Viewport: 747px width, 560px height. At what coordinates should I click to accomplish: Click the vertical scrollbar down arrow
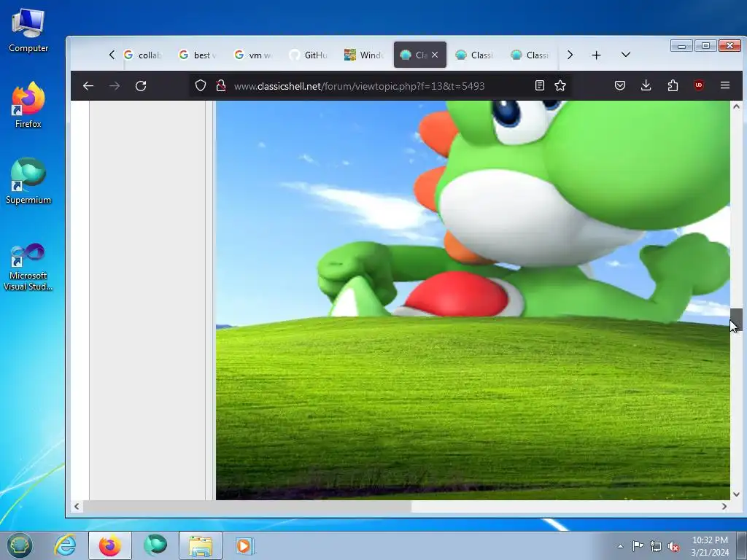(736, 494)
